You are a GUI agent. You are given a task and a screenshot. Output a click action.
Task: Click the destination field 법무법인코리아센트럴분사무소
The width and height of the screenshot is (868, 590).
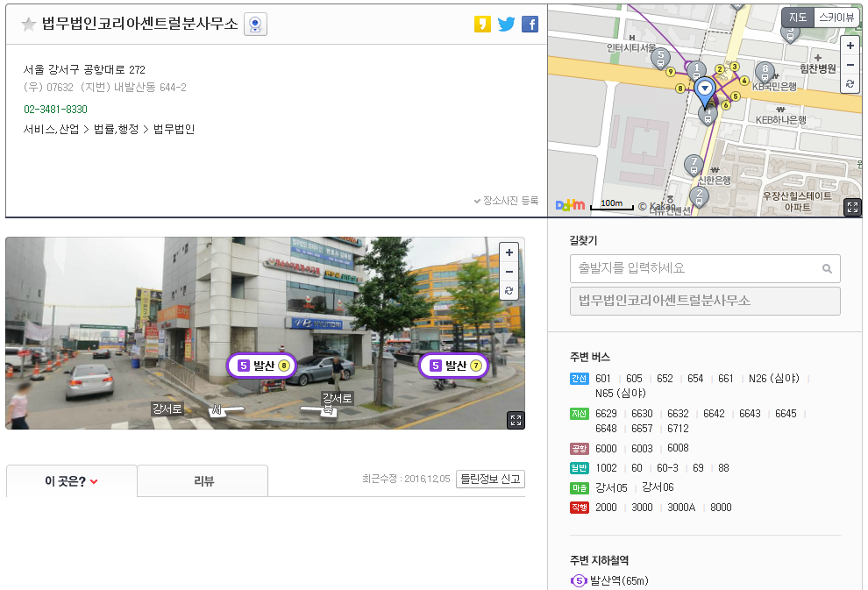point(705,301)
